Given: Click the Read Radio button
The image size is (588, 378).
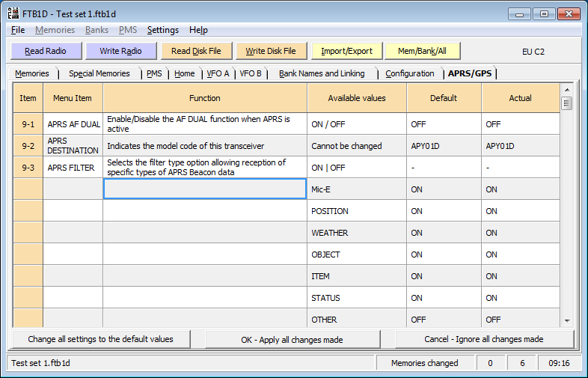Looking at the screenshot, I should [x=46, y=51].
